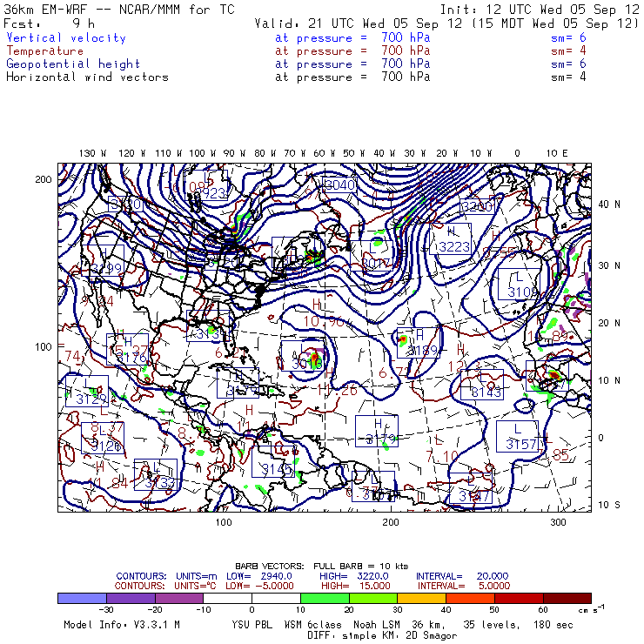Click the 'Model Info: V3.3.1 M' text
644x644 pixels.
[x=122, y=625]
